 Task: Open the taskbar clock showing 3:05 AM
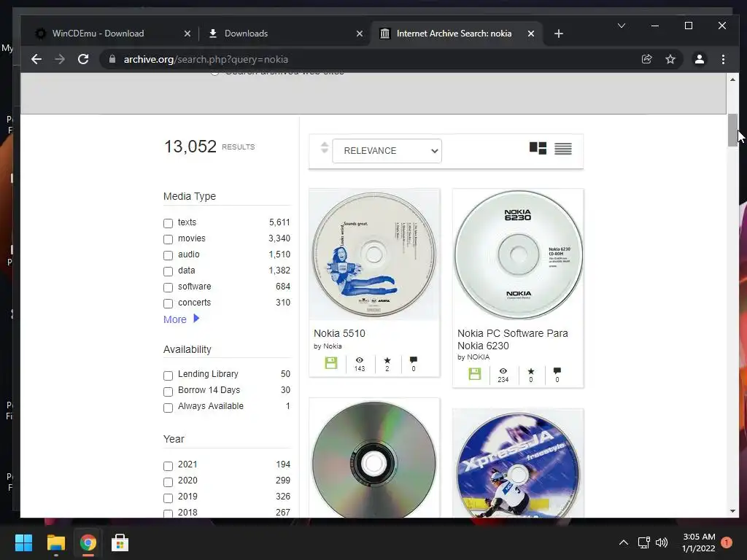point(699,542)
